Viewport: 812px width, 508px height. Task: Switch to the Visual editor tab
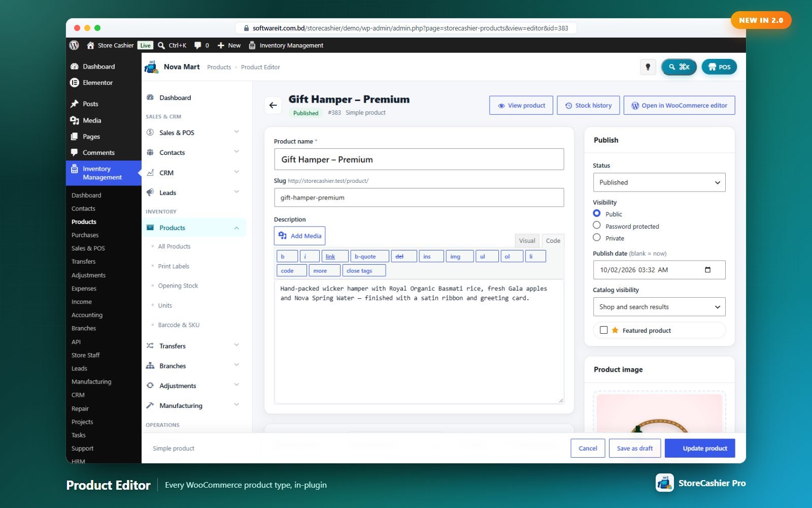click(527, 241)
